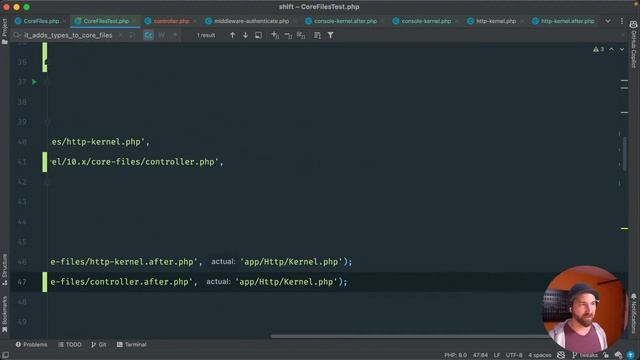Viewport: 640px width, 360px height.
Task: Open the Terminal tool window
Action: (131, 344)
